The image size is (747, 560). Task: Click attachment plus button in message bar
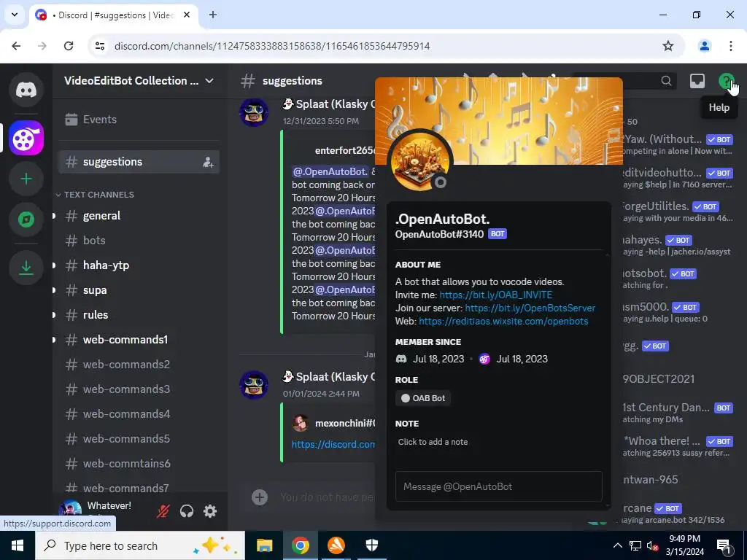point(260,497)
